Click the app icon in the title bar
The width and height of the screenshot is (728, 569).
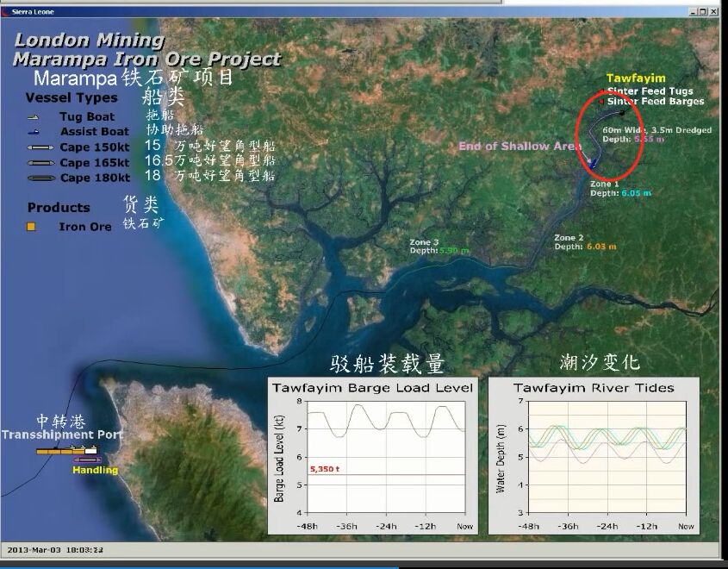coord(5,12)
